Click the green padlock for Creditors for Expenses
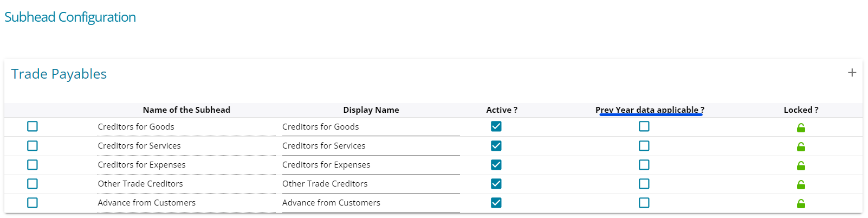 801,165
